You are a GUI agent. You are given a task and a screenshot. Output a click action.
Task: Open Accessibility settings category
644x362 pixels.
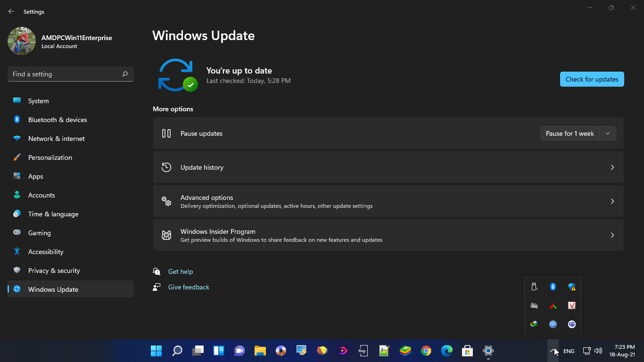[71, 252]
